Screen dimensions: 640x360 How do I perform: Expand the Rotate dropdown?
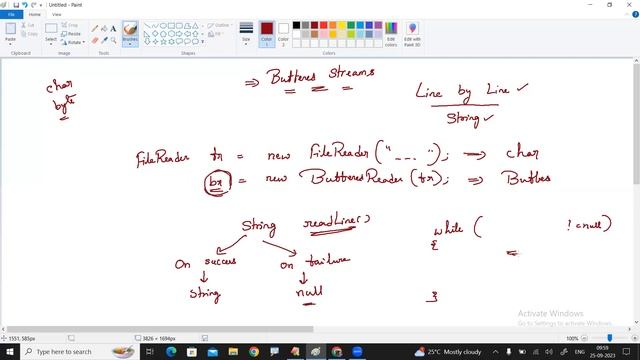[x=84, y=42]
